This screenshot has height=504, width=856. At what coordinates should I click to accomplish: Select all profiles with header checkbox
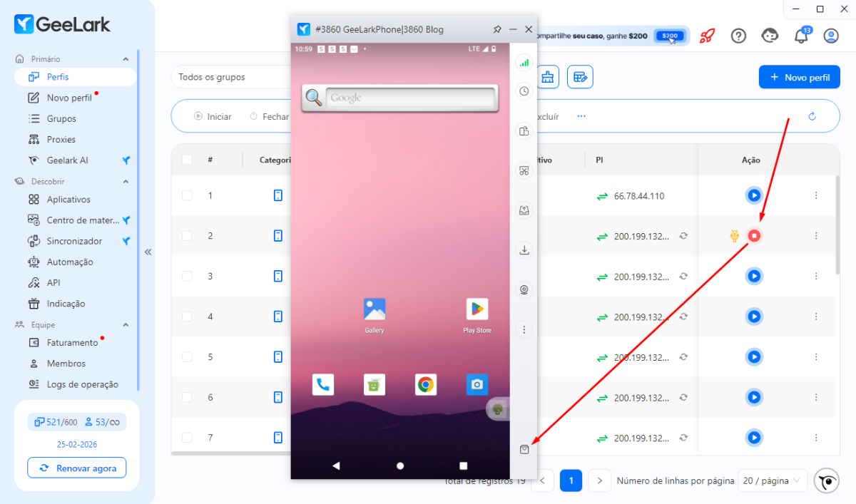point(187,160)
